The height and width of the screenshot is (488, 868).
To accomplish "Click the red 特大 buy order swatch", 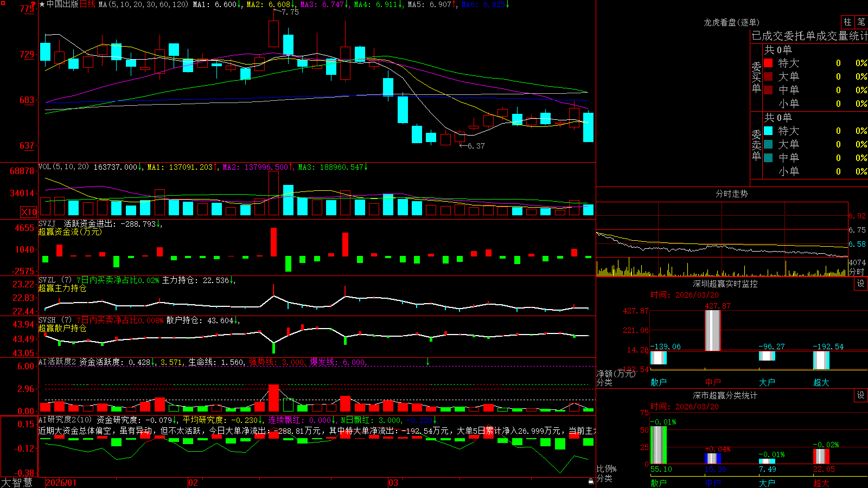I will tap(768, 63).
